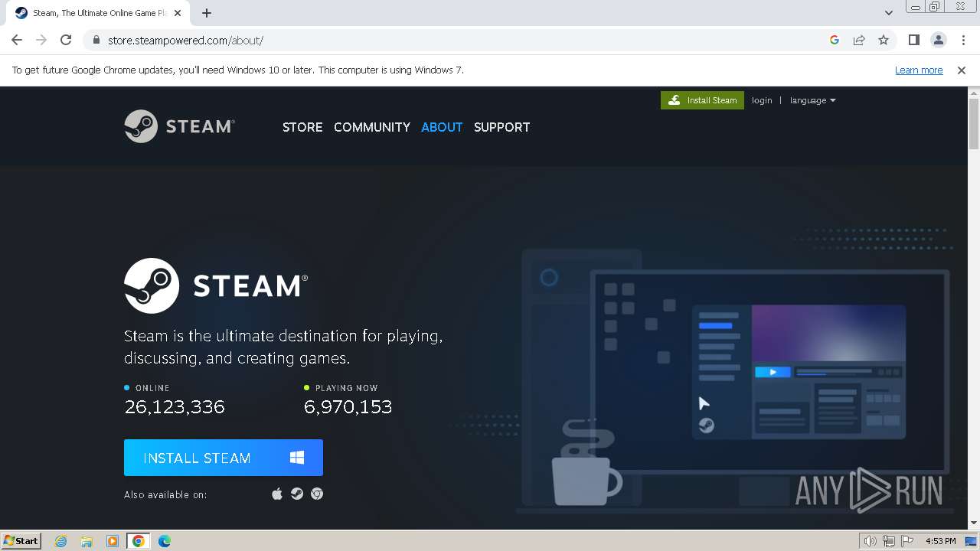Click the scrollbar down arrow
The width and height of the screenshot is (980, 551).
(974, 523)
